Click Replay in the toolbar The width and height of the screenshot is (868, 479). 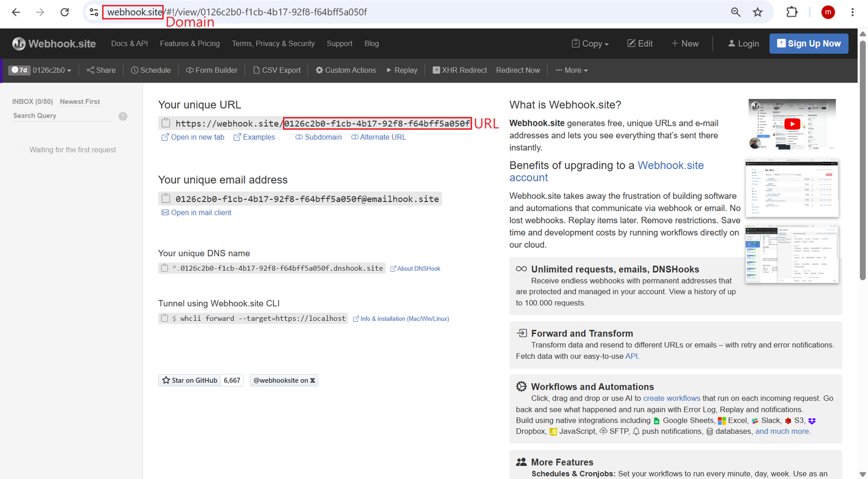pyautogui.click(x=402, y=70)
